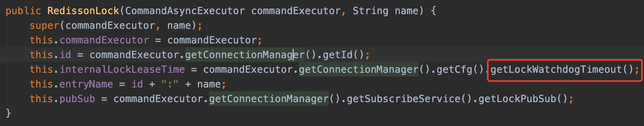Click the ":" string literal
The height and width of the screenshot is (126, 644).
(170, 84)
